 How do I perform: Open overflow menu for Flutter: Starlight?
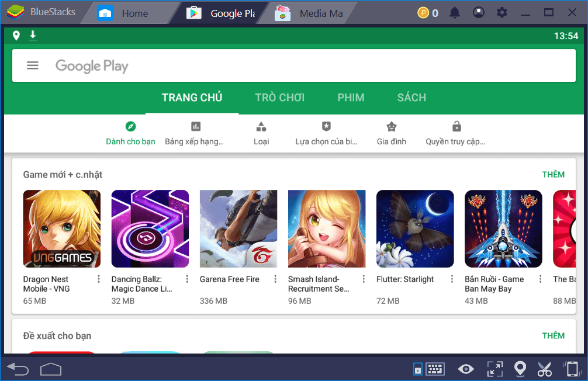pos(452,279)
